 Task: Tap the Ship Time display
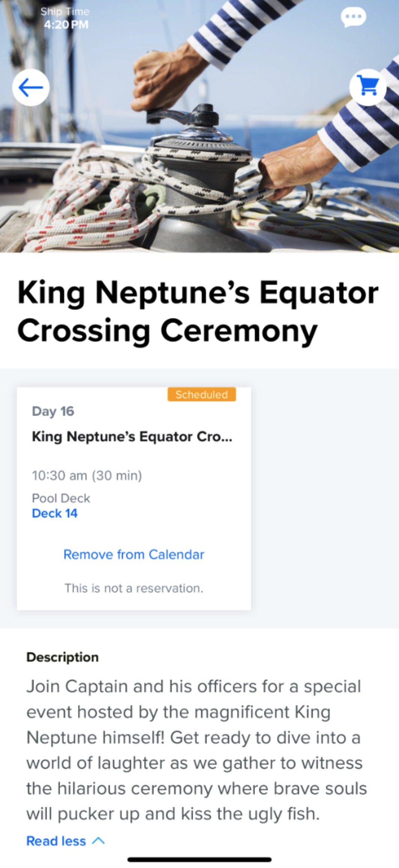pos(65,18)
